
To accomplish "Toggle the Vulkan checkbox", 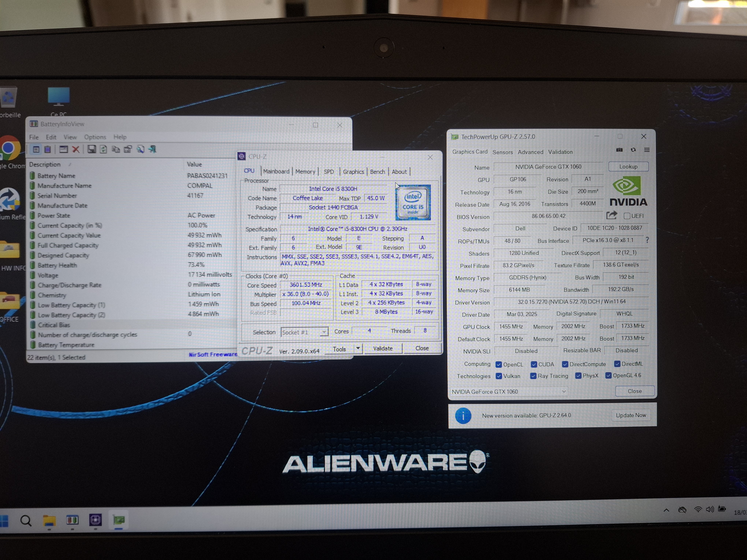I will coord(498,376).
